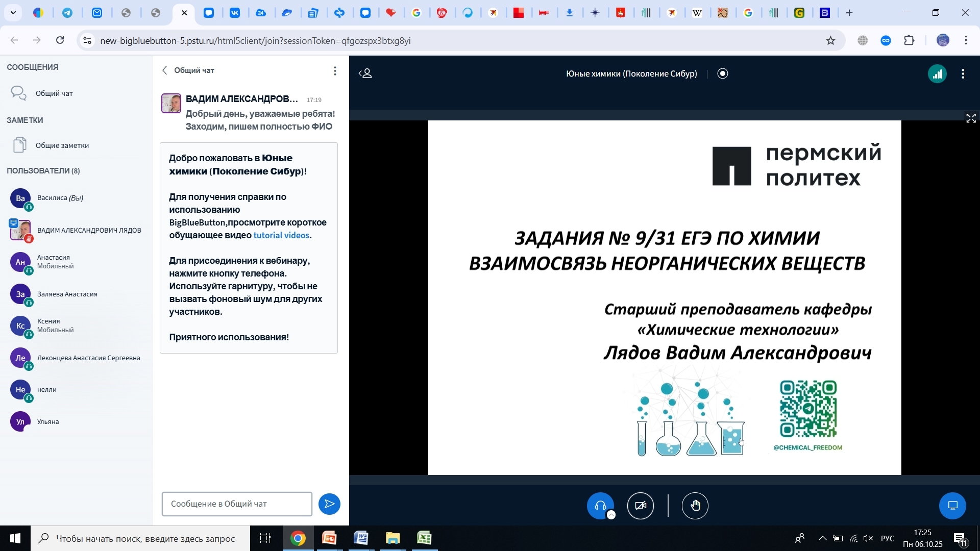Click the recording indicator icon
980x551 pixels.
pos(723,73)
